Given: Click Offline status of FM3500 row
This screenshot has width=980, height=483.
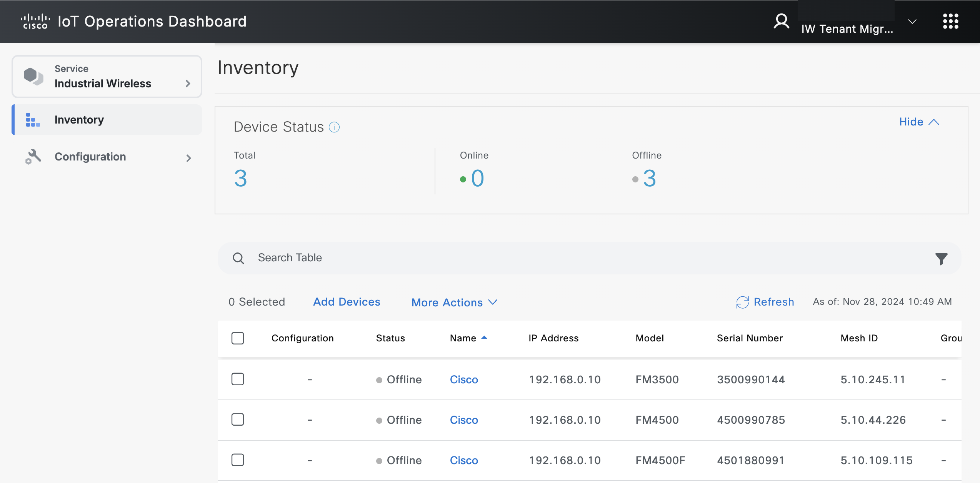Looking at the screenshot, I should [399, 380].
